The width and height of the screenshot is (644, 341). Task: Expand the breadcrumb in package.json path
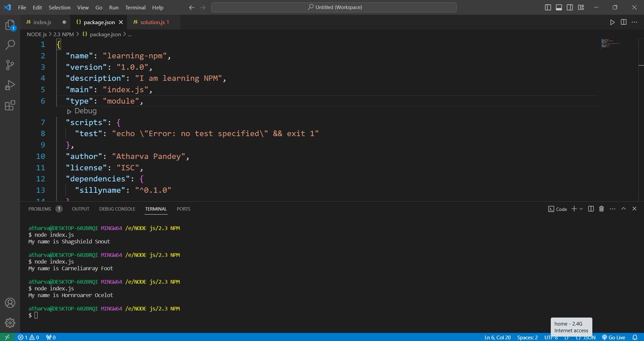[129, 34]
